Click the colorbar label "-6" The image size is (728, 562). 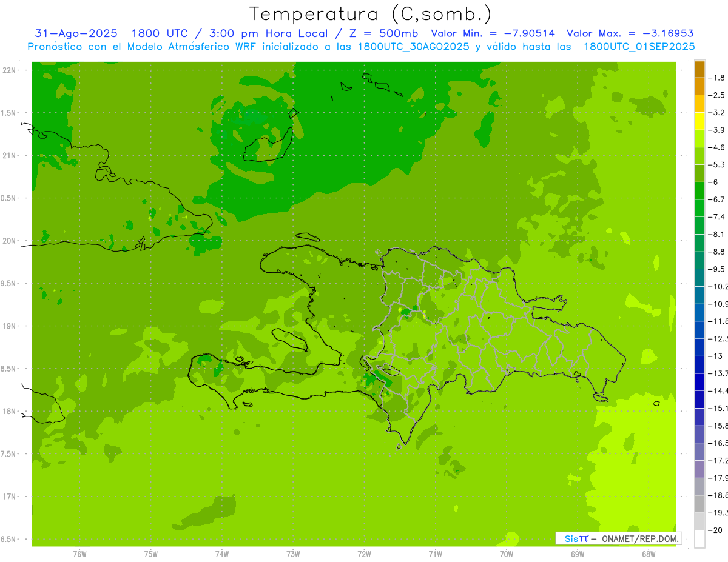713,182
